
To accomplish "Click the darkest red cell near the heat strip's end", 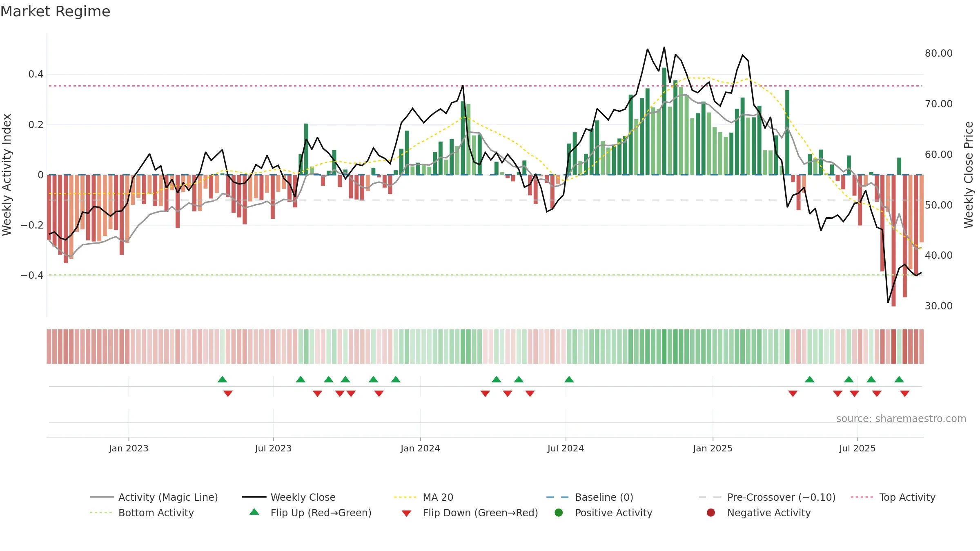I will (x=893, y=347).
